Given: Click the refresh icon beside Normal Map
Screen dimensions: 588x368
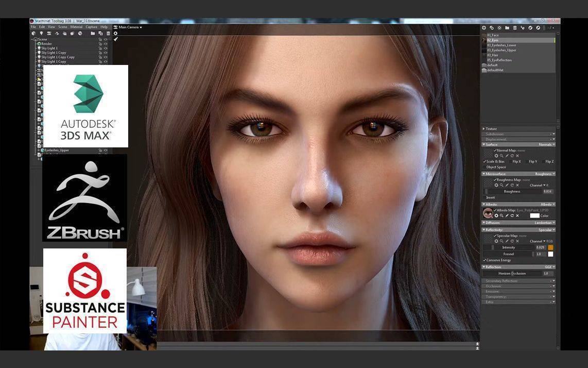Looking at the screenshot, I should tap(512, 156).
